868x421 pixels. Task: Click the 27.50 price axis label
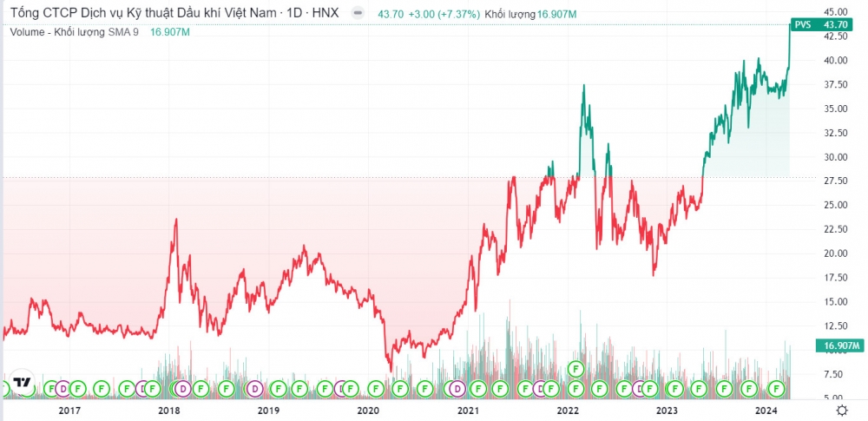pos(835,181)
